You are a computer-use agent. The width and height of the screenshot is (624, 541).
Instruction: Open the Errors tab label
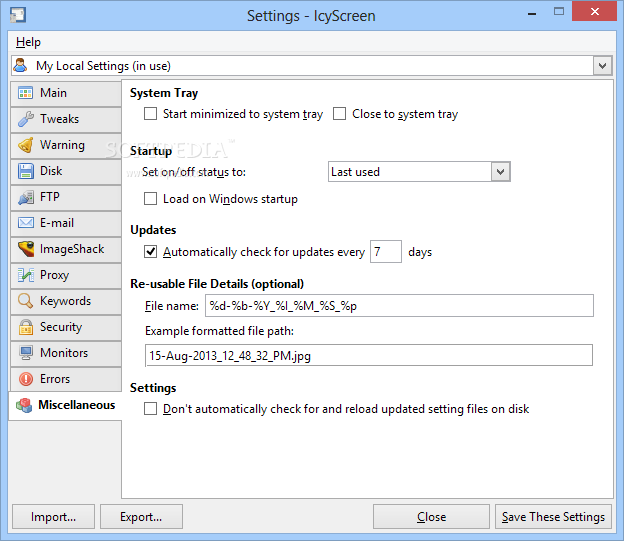(x=55, y=379)
